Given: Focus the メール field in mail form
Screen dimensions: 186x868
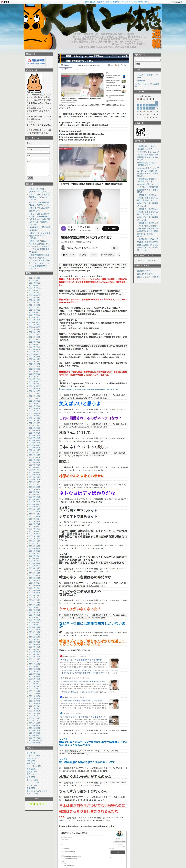Looking at the screenshot, I should [38, 152].
